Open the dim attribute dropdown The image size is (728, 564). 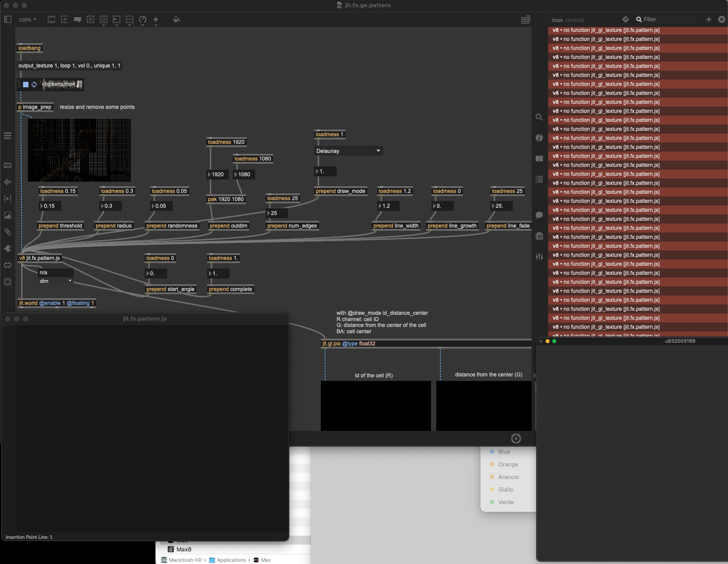[56, 281]
